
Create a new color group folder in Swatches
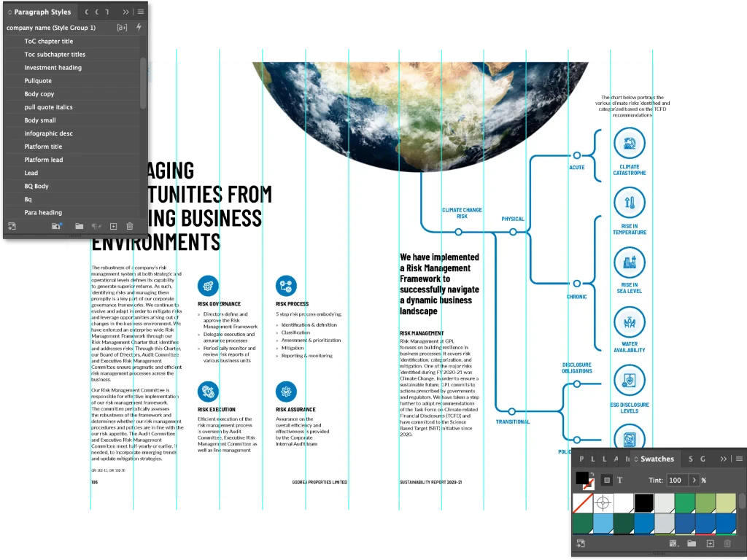692,543
